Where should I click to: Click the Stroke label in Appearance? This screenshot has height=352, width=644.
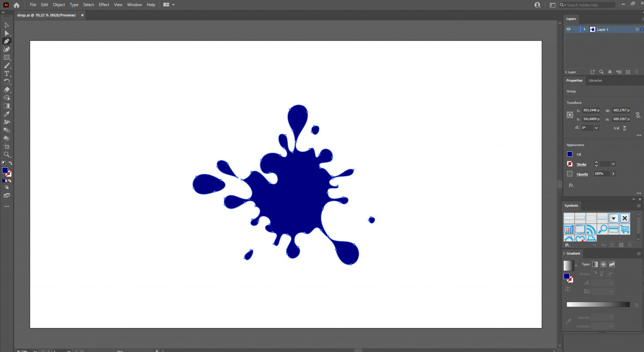(581, 164)
